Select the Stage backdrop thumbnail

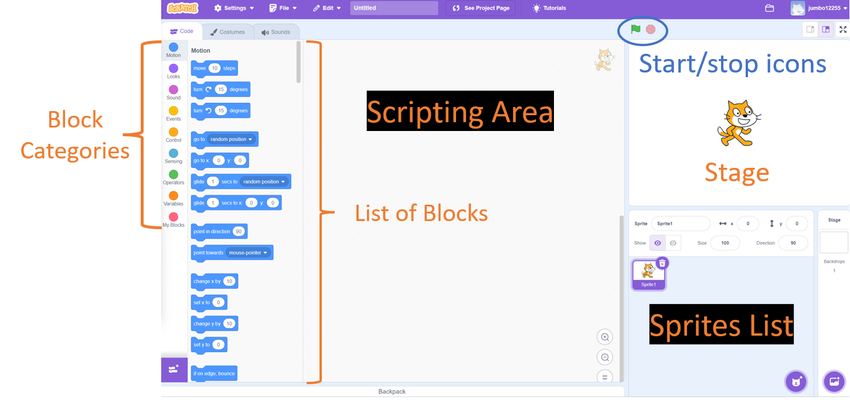834,242
